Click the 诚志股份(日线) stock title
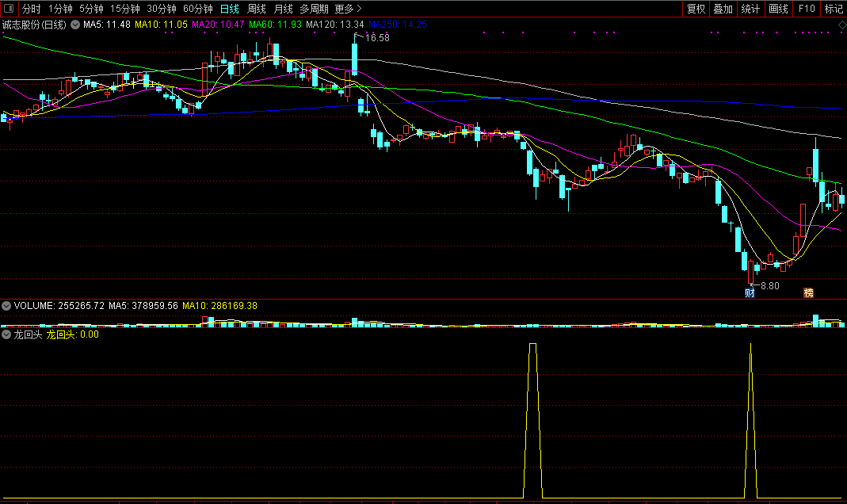This screenshot has height=504, width=847. (34, 25)
